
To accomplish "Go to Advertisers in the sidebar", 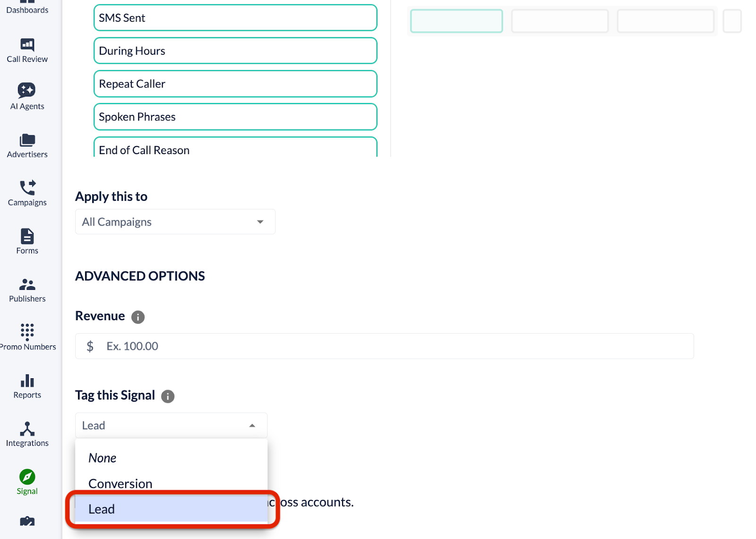I will [27, 146].
